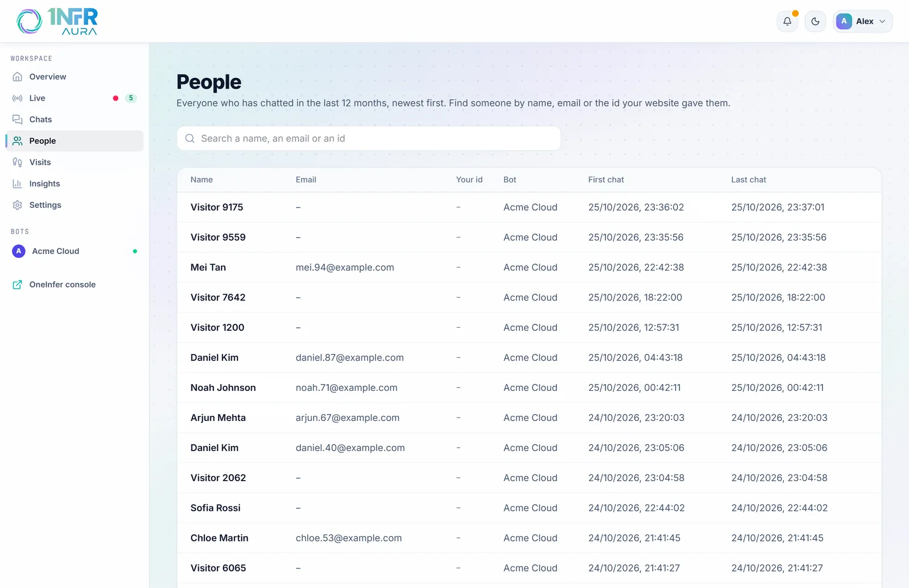Click the Settings gear icon

pyautogui.click(x=18, y=205)
